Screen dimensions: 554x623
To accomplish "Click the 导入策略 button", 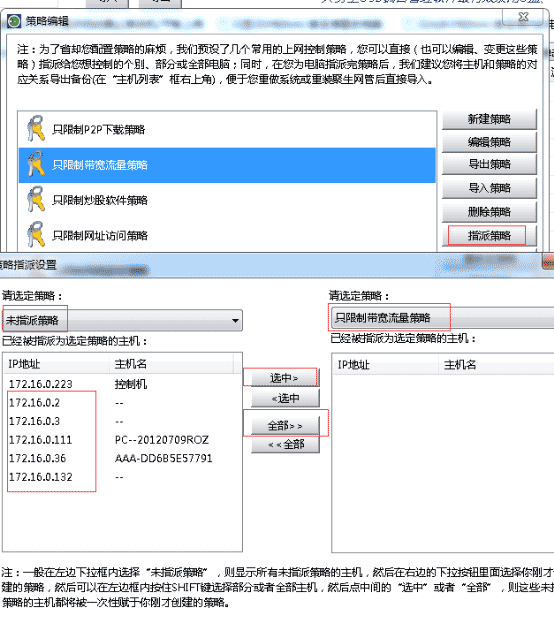I will click(489, 188).
